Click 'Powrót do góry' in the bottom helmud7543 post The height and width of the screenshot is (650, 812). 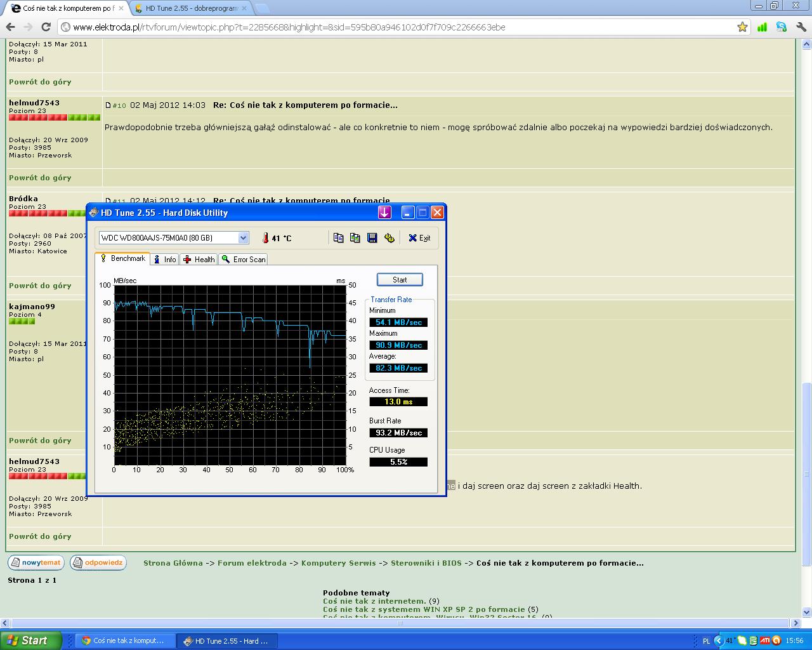click(x=40, y=536)
